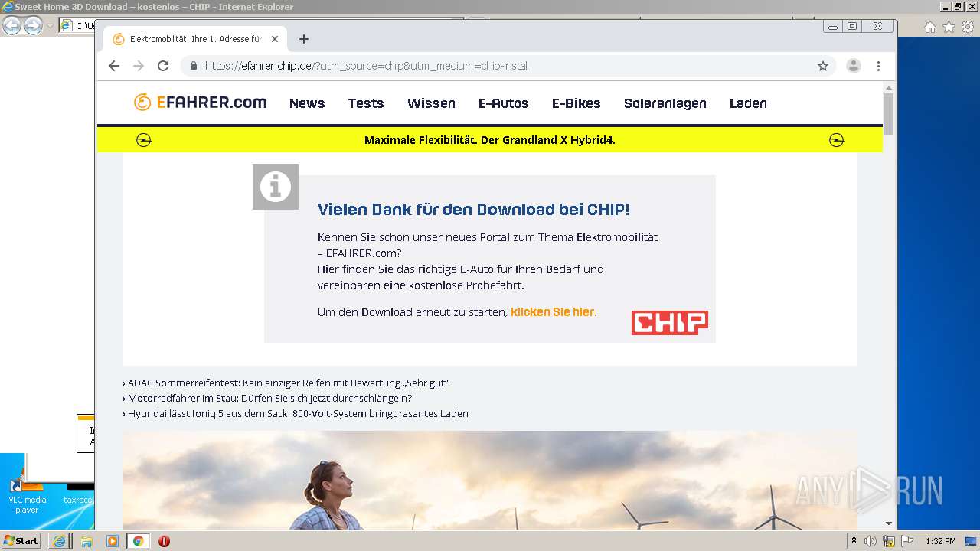Click the lock icon in address bar
The image size is (980, 551).
194,66
